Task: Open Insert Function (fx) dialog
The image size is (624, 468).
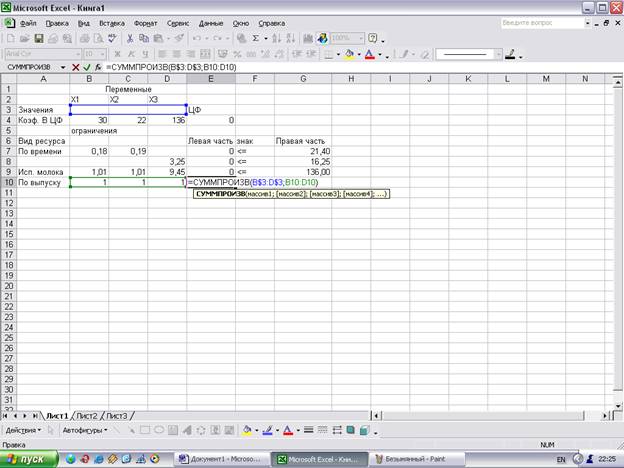Action: click(97, 67)
